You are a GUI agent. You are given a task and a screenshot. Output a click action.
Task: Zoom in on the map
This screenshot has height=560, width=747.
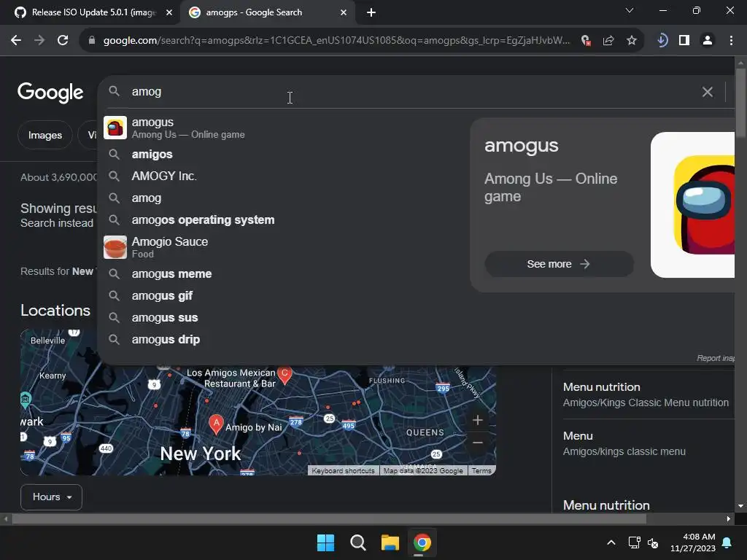[477, 420]
